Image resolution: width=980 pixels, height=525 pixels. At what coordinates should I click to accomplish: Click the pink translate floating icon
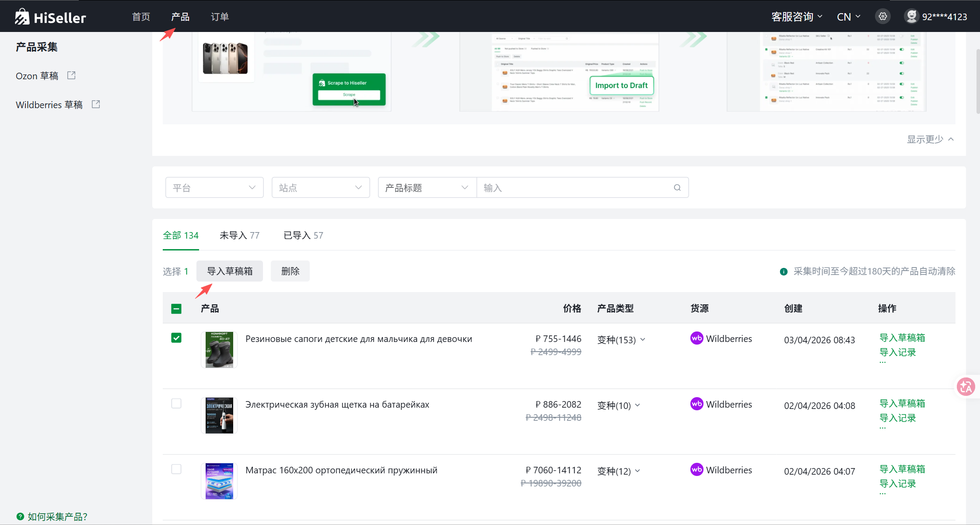(966, 387)
